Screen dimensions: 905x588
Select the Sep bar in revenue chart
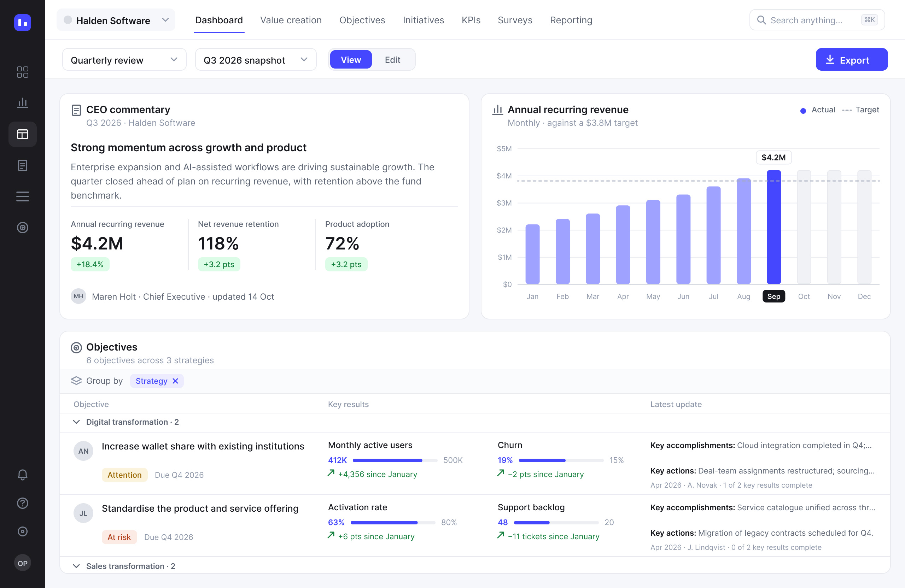[773, 227]
